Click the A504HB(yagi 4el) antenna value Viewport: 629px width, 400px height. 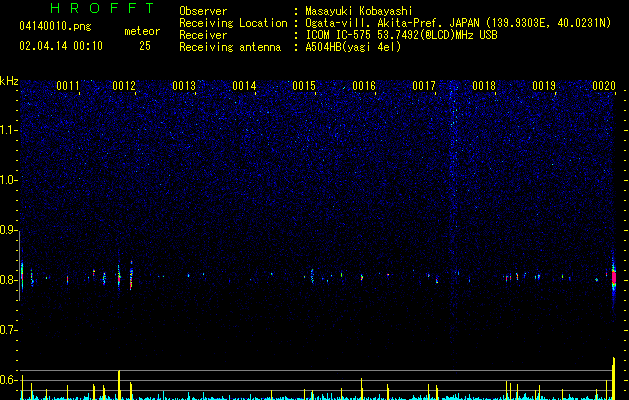pyautogui.click(x=353, y=47)
